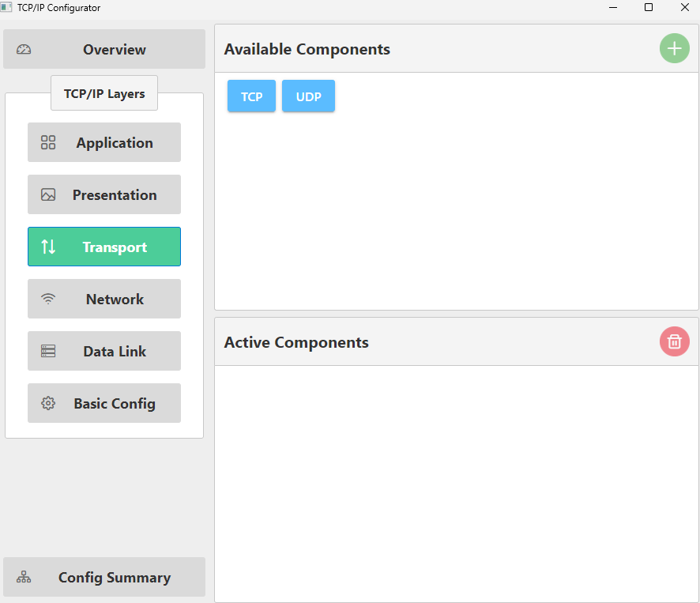Click the TCP/IP Layers group label
This screenshot has height=603, width=700.
pyautogui.click(x=104, y=93)
